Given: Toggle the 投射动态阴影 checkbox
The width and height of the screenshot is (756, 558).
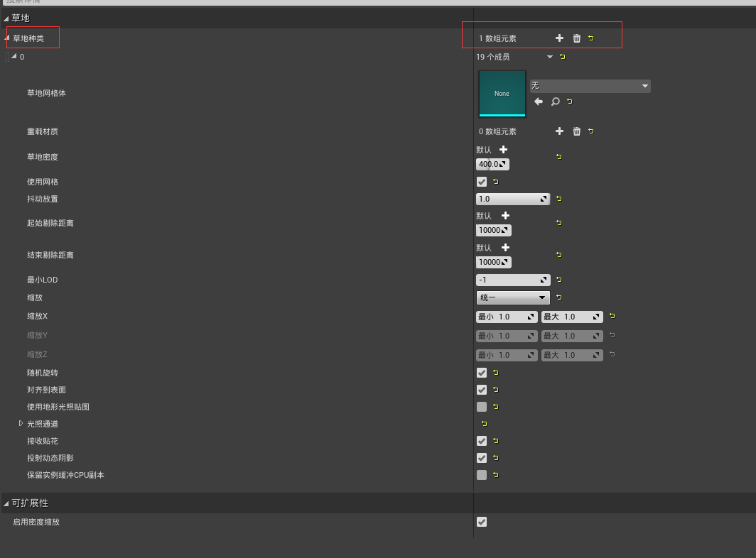Looking at the screenshot, I should (x=482, y=458).
